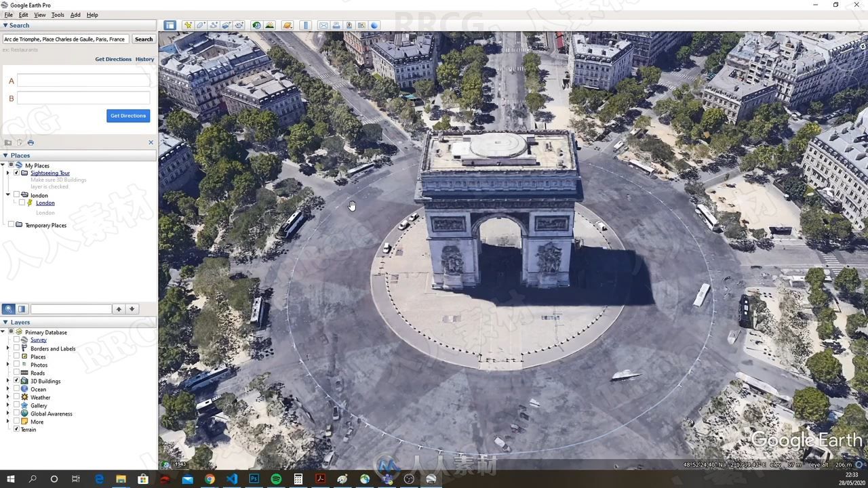Click the blue Get Directions button

click(x=128, y=116)
